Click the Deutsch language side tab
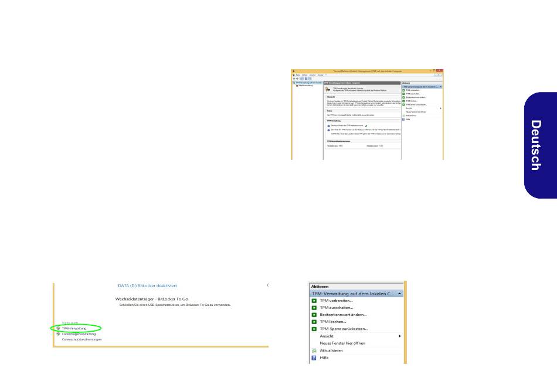This screenshot has width=557, height=392. click(x=541, y=145)
